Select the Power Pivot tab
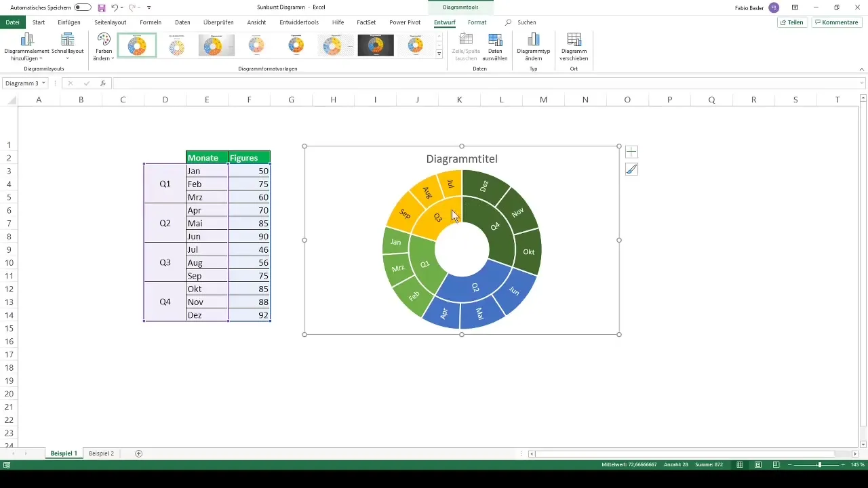Image resolution: width=868 pixels, height=488 pixels. 405,22
